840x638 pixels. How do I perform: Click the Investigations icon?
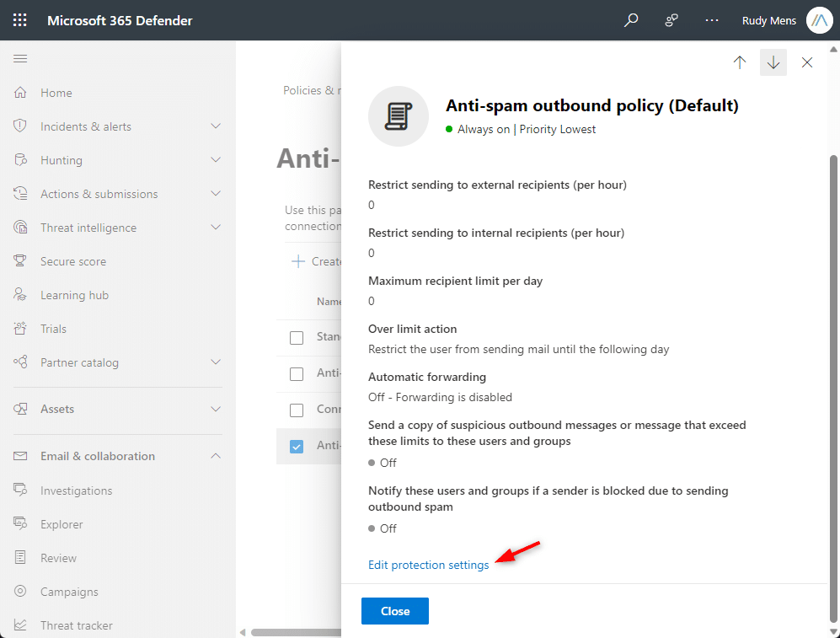click(x=20, y=490)
